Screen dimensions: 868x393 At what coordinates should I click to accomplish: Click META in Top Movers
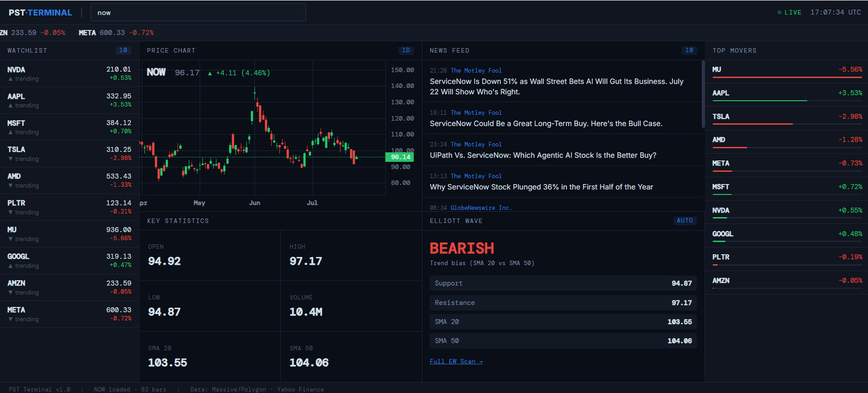coord(787,165)
